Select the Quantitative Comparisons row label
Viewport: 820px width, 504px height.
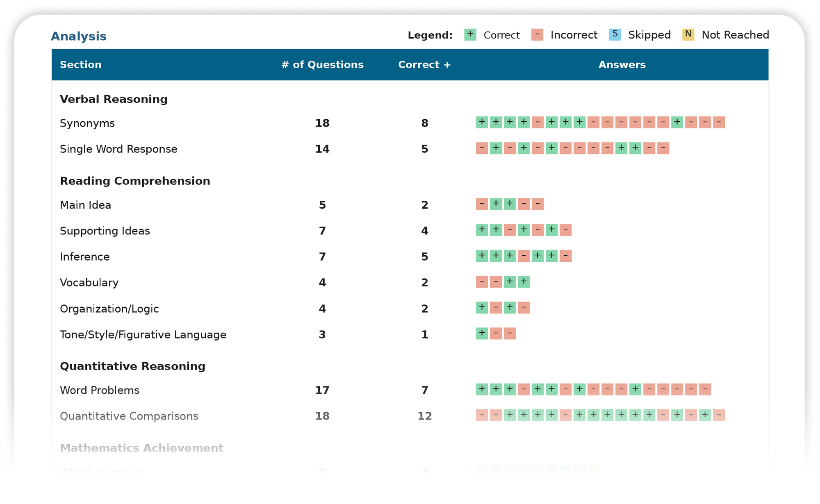[129, 416]
